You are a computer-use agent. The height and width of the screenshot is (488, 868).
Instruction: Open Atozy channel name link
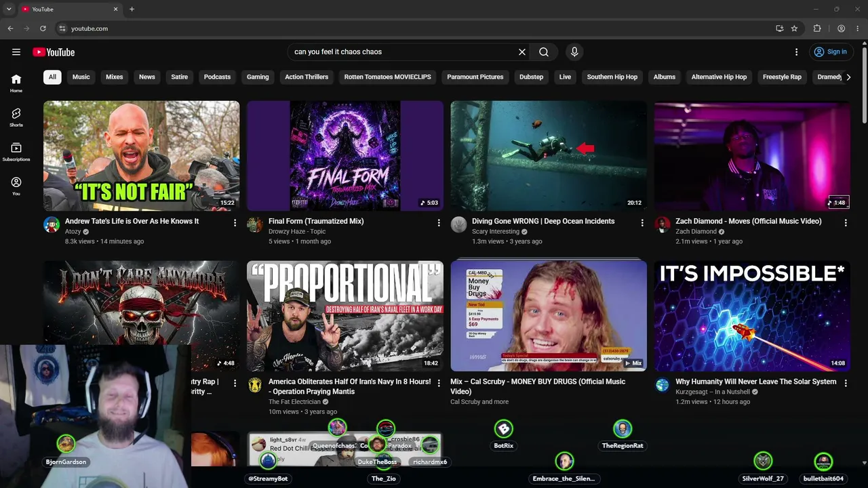(73, 232)
